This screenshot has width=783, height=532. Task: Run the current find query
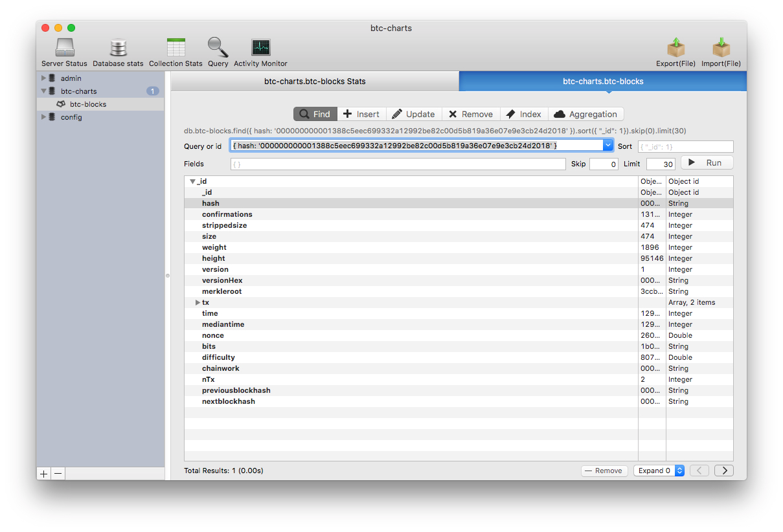707,163
